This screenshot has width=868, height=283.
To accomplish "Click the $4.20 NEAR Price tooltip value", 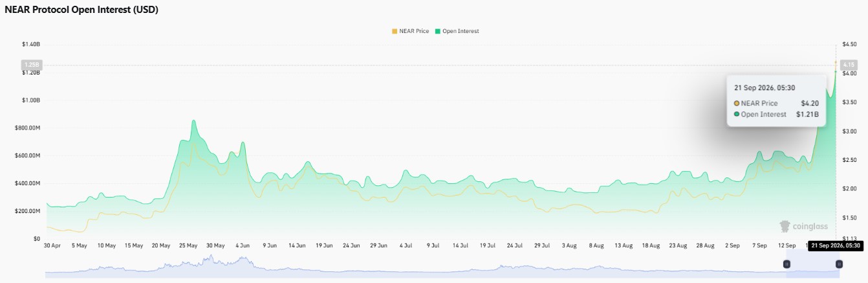I will tap(810, 103).
